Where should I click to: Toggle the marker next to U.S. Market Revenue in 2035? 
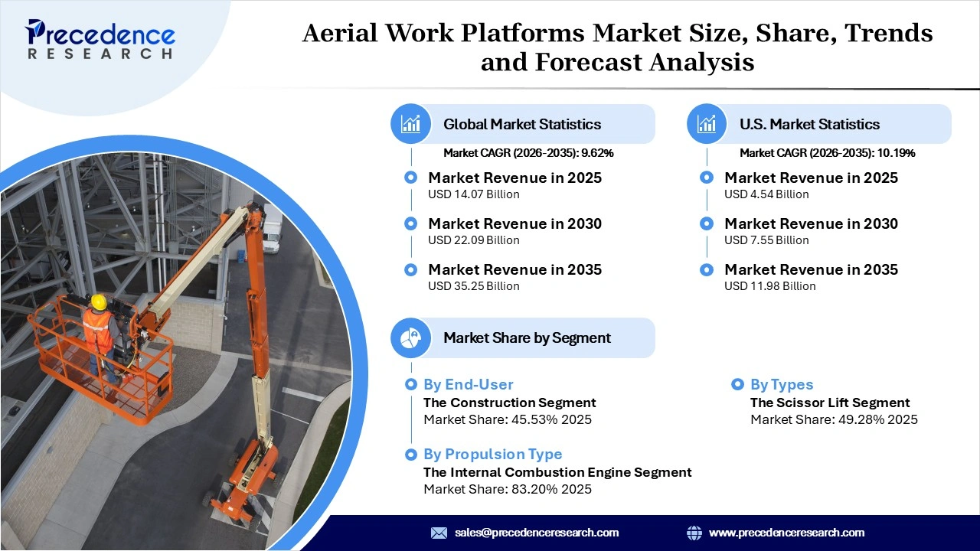click(x=706, y=269)
